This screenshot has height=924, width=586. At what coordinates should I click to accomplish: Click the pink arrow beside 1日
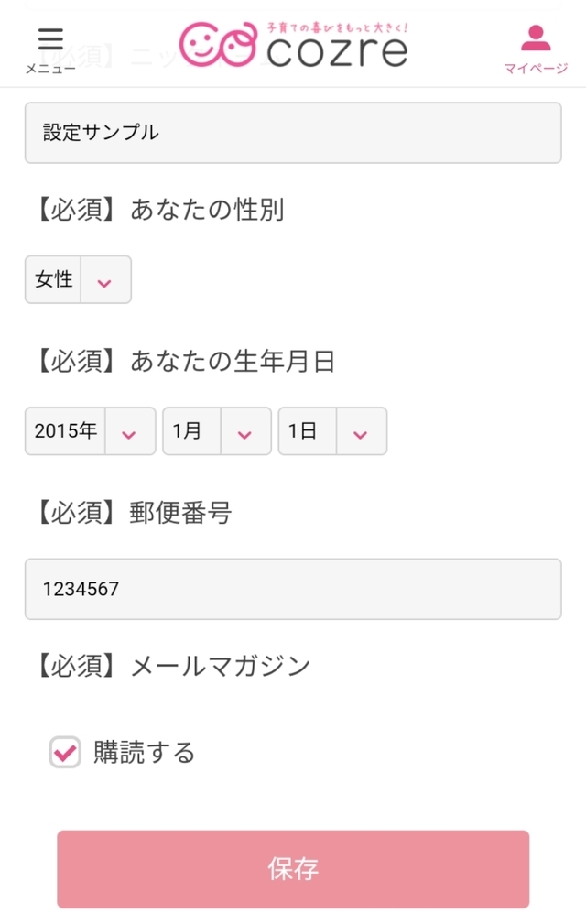361,433
